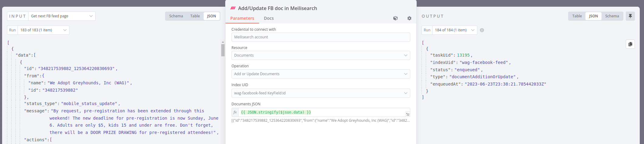This screenshot has height=144, width=644.
Task: Open the Resource Documents dropdown
Action: click(x=321, y=55)
